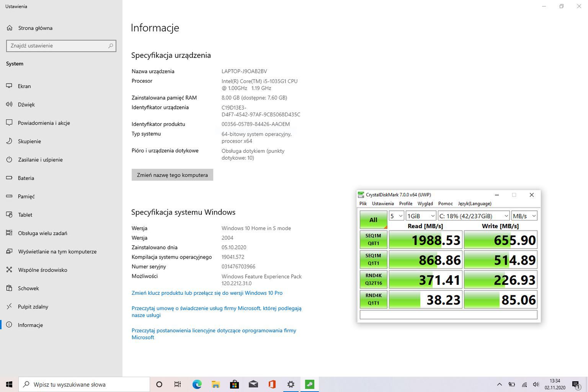The height and width of the screenshot is (392, 588).
Task: Open Przeczytaj umowę o świadczenie usług link
Action: (x=217, y=312)
